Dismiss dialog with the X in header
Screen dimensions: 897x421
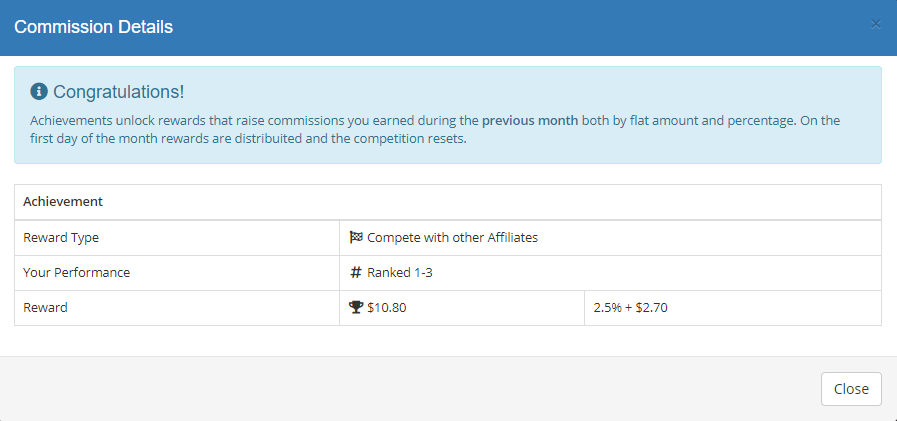875,25
